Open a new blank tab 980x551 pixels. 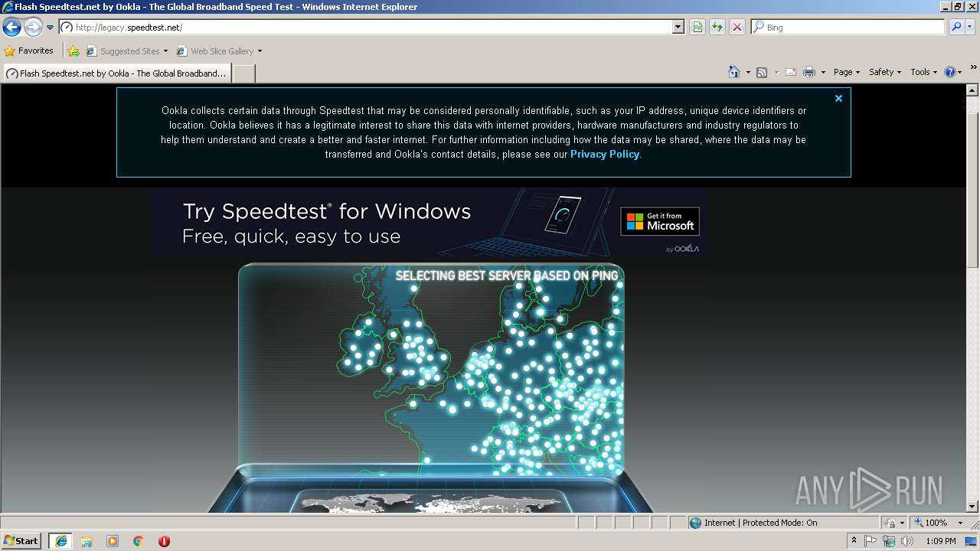[243, 73]
